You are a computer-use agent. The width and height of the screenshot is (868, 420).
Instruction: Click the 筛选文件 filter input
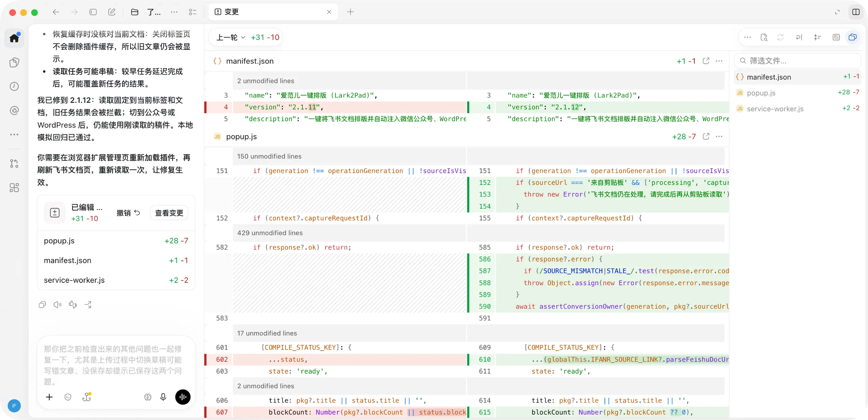(x=797, y=61)
